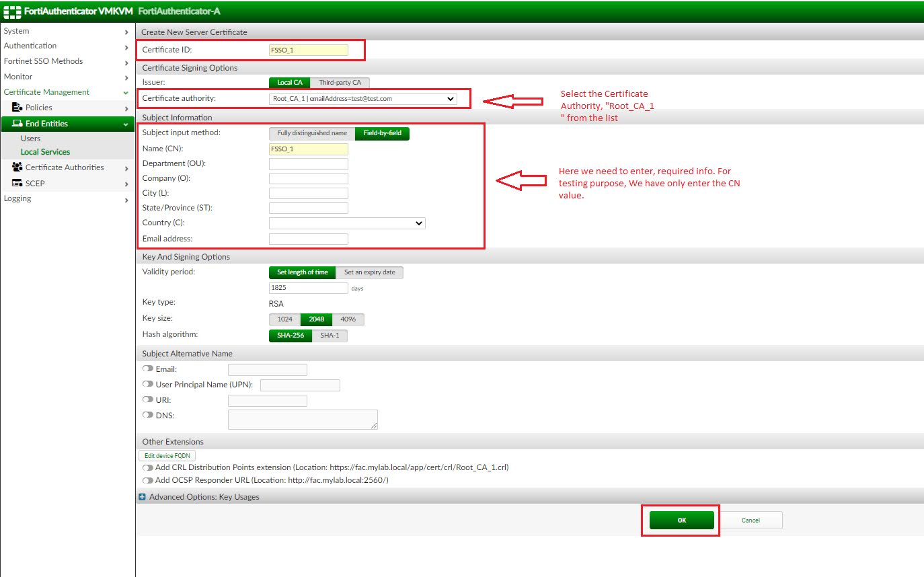Click the City (L) field
924x577 pixels.
pyautogui.click(x=309, y=194)
